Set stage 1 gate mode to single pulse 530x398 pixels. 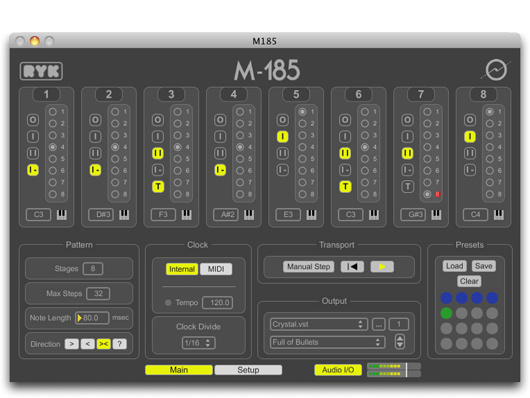33,137
